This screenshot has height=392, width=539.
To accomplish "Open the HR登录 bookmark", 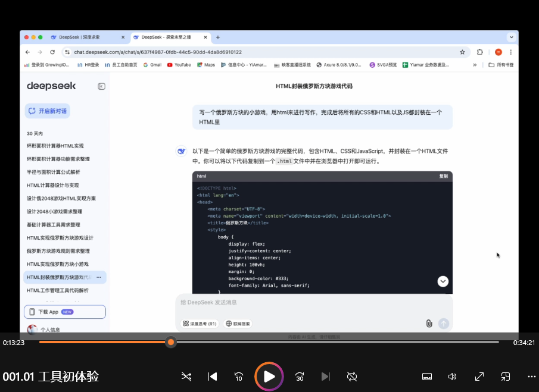I will click(x=88, y=65).
